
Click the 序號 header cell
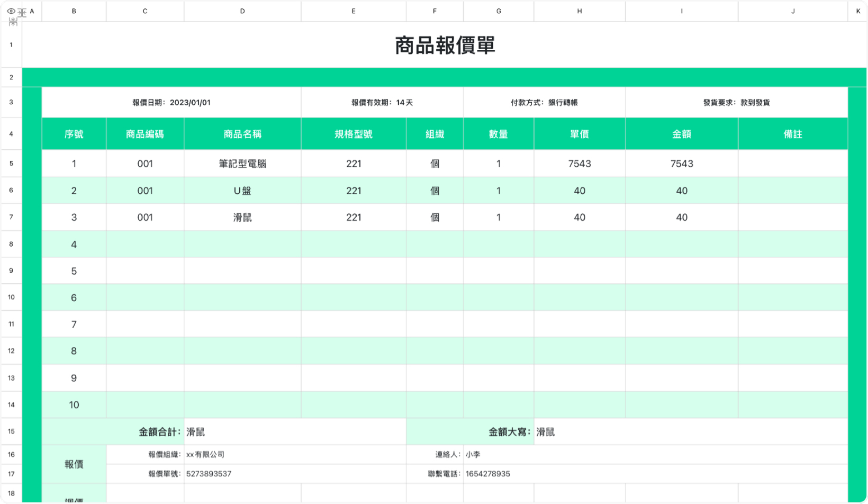[74, 134]
